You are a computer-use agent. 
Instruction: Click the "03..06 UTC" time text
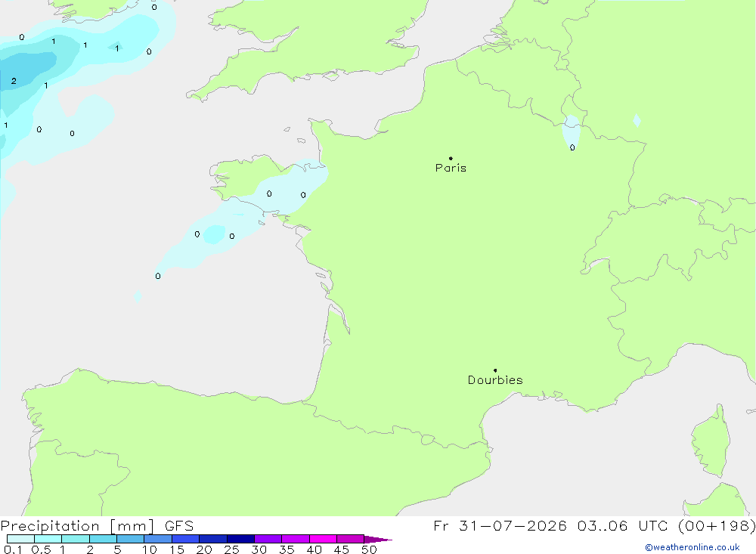622,525
